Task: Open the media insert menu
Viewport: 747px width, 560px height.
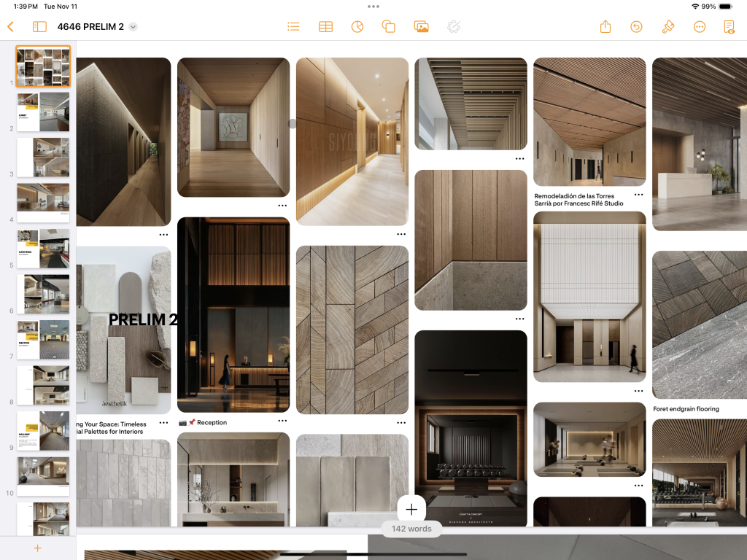Action: (421, 27)
